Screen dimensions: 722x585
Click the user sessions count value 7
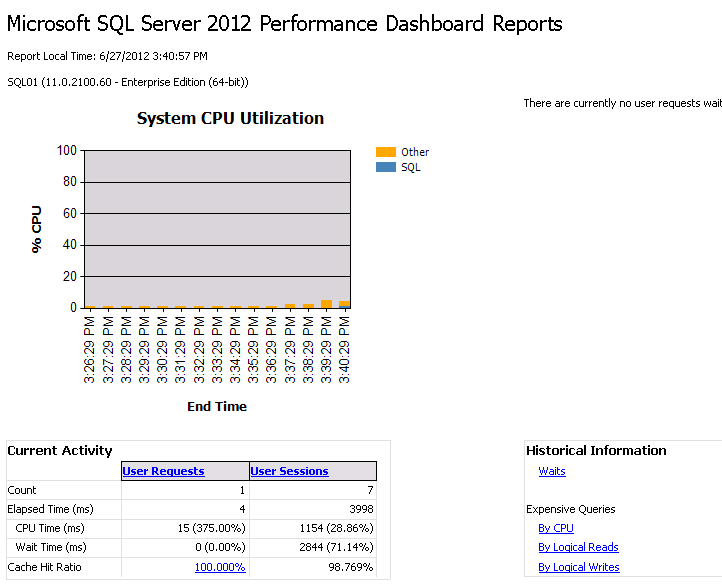coord(370,490)
